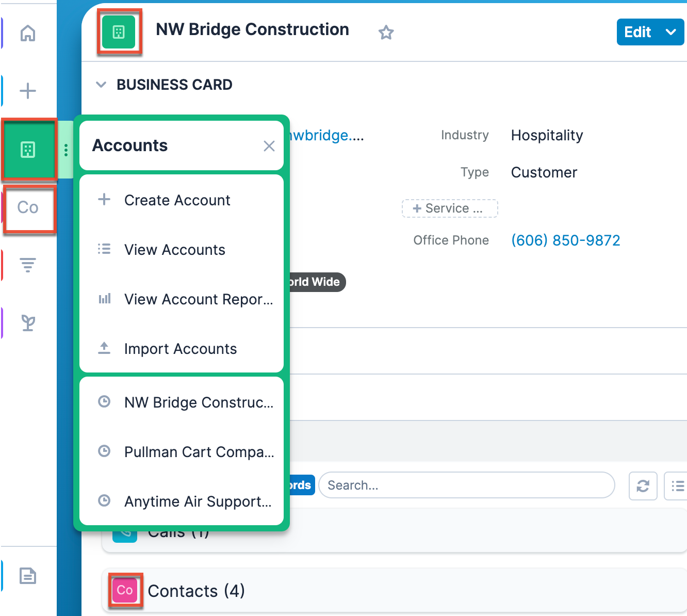This screenshot has height=616, width=687.
Task: Click the Home icon in sidebar
Action: tap(28, 34)
